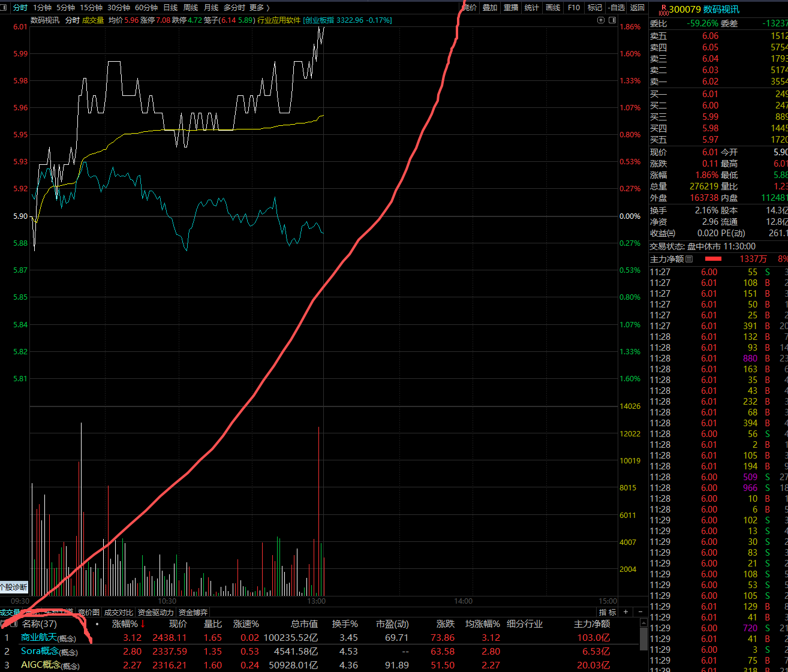Sort by 换手% column header
This screenshot has height=672, width=788.
coord(345,624)
